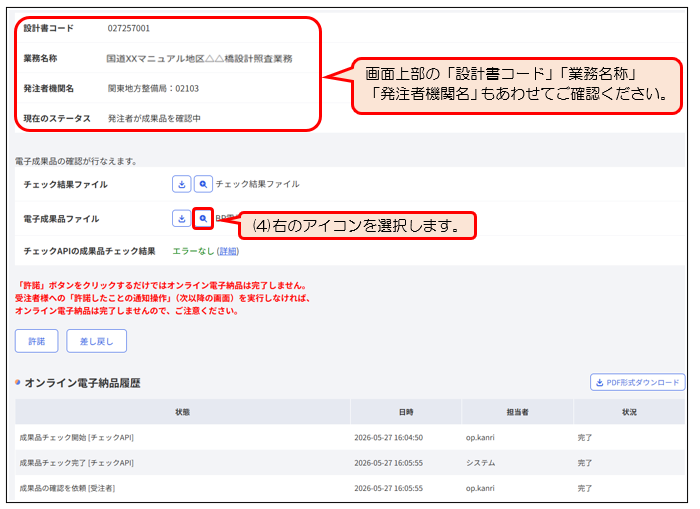Select the 設計書コード value 027257001
The image size is (700, 509).
129,28
